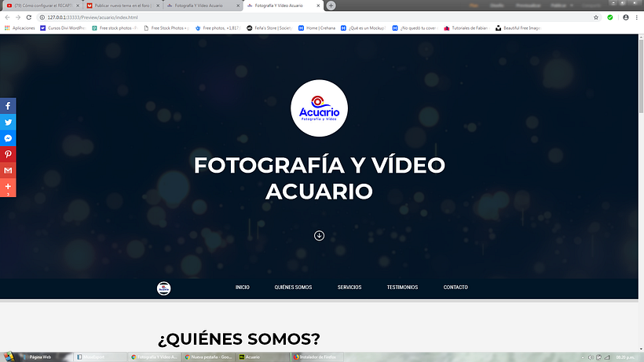
Task: Open '¿No quedó tu cover' bookmark
Action: (415, 28)
